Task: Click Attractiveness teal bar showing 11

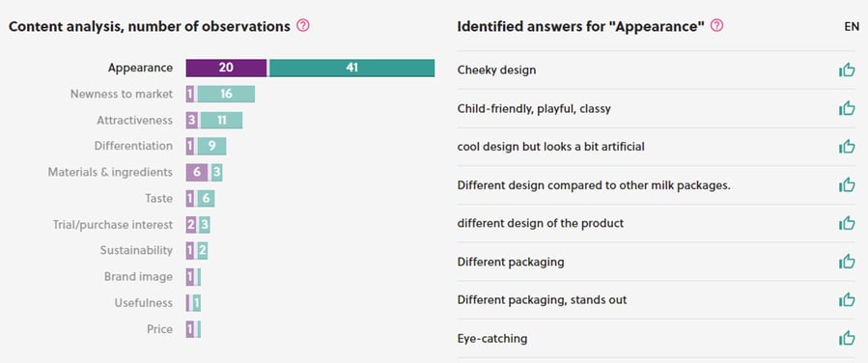Action: coord(221,120)
